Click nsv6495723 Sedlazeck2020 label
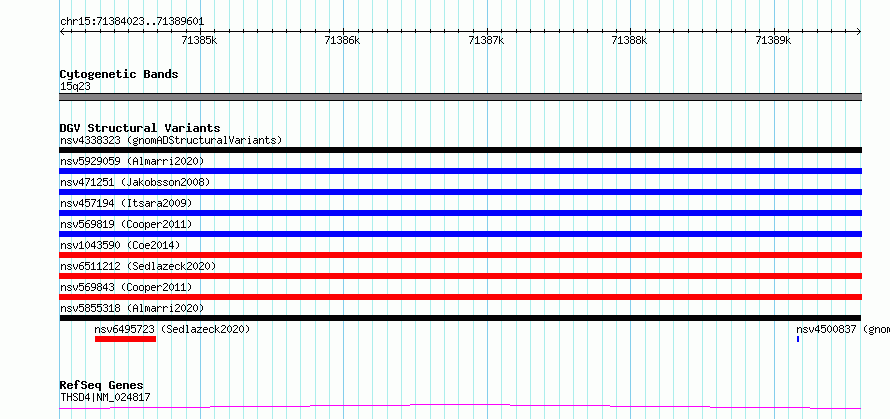 pyautogui.click(x=172, y=329)
